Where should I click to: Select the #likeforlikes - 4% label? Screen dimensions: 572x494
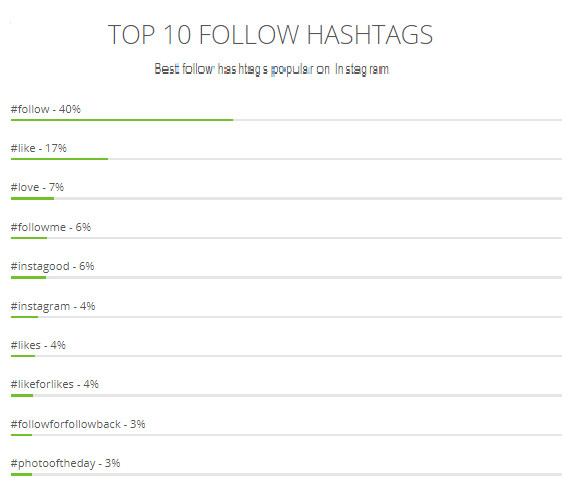tap(55, 384)
